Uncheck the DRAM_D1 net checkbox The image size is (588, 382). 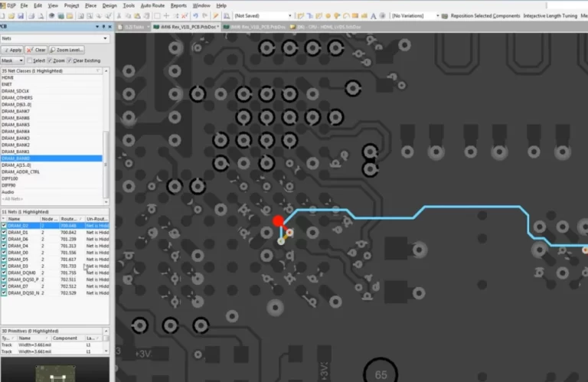click(4, 233)
